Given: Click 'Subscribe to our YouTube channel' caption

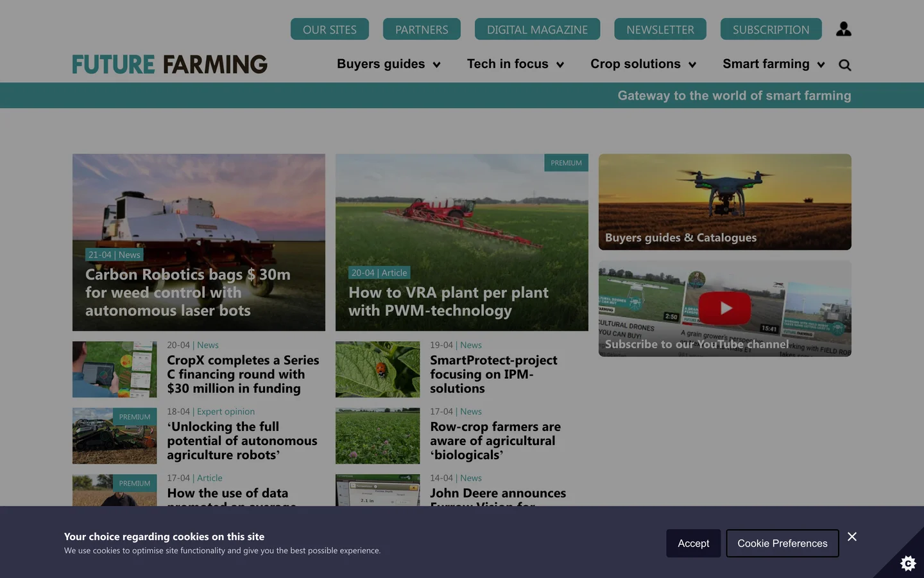Looking at the screenshot, I should (x=697, y=344).
